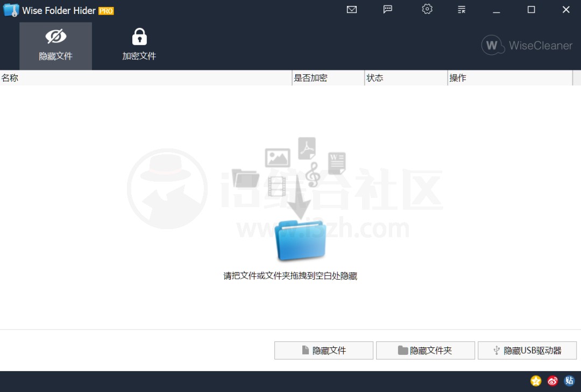Click the 名称 column header
Image resolution: width=581 pixels, height=392 pixels.
10,77
